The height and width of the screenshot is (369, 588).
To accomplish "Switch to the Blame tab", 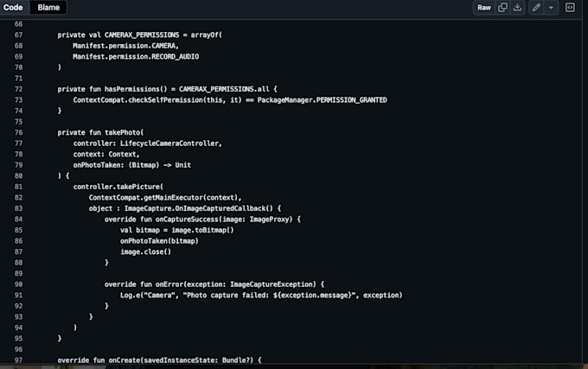I will (x=48, y=8).
